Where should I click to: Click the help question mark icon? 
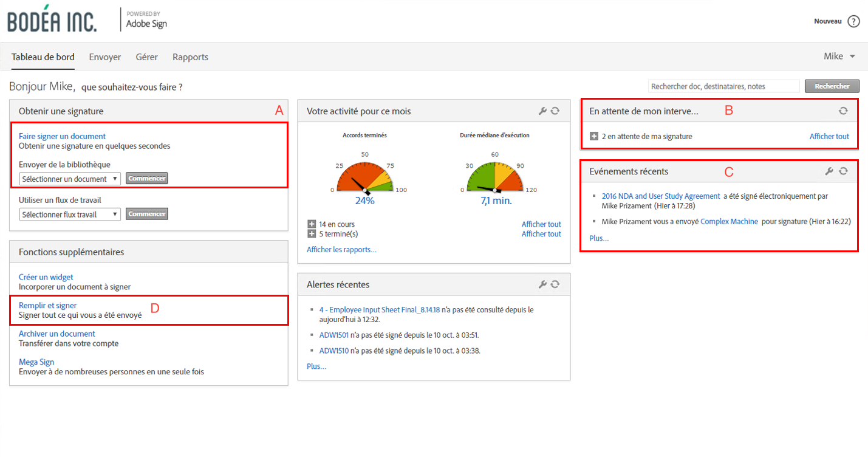click(x=853, y=22)
